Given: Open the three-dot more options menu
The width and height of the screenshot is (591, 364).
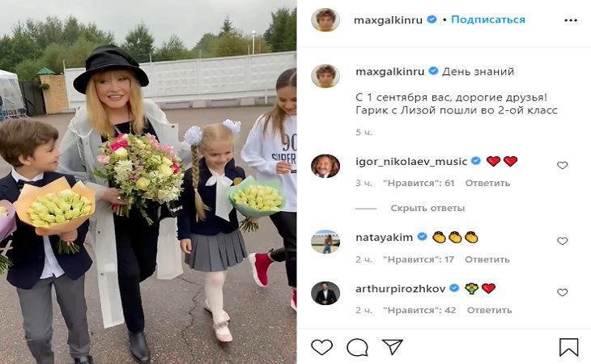Looking at the screenshot, I should coord(571,20).
